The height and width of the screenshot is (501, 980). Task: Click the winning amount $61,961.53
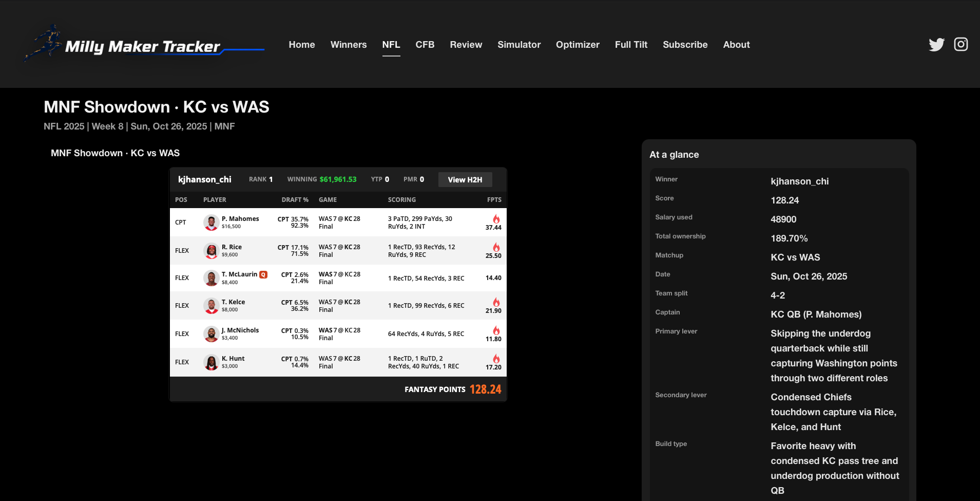tap(338, 179)
